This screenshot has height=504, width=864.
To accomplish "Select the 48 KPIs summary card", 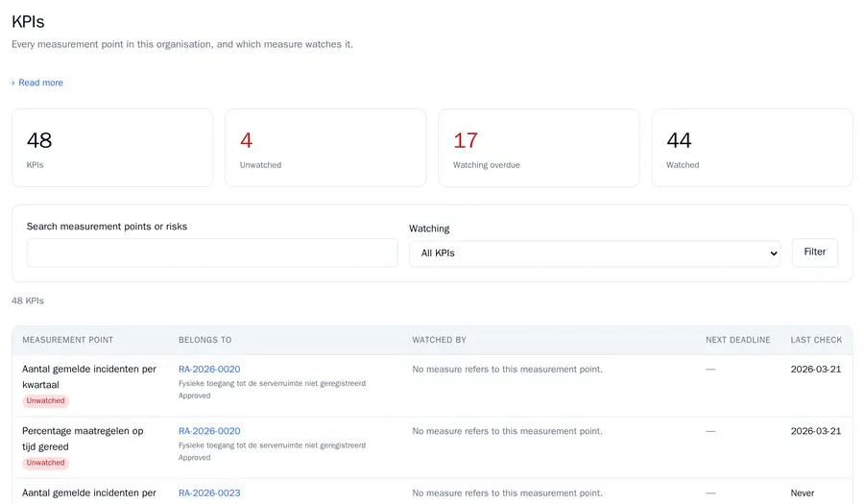I will (112, 148).
